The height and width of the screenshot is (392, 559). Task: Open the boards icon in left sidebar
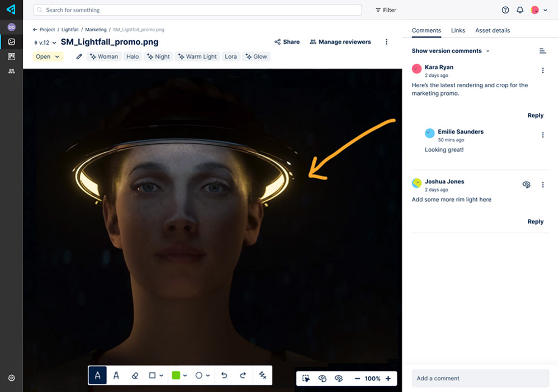11,56
